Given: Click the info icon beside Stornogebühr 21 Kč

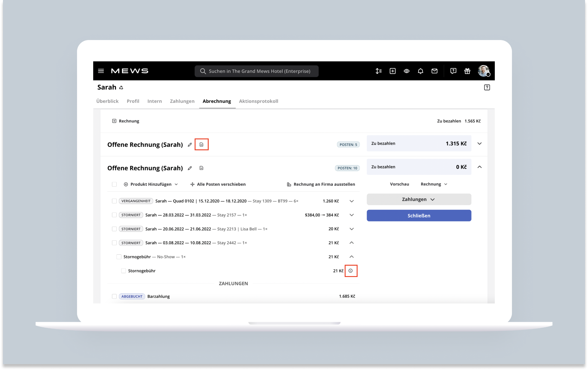Looking at the screenshot, I should (x=350, y=271).
